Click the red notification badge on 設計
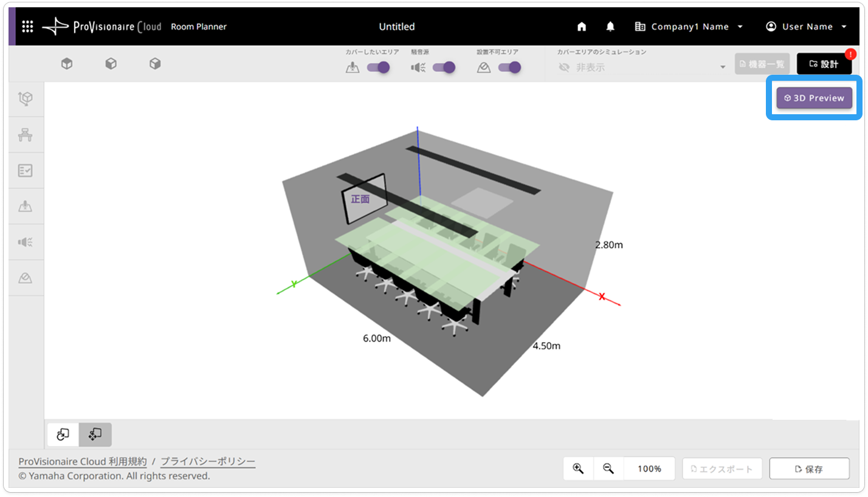 tap(850, 54)
